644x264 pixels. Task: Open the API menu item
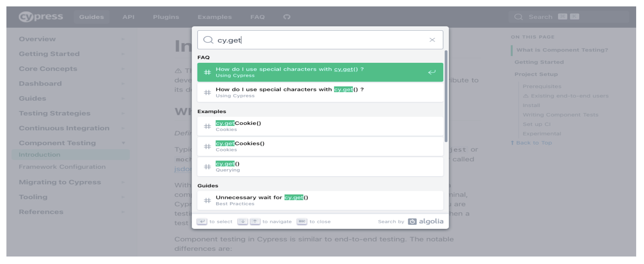pyautogui.click(x=128, y=17)
